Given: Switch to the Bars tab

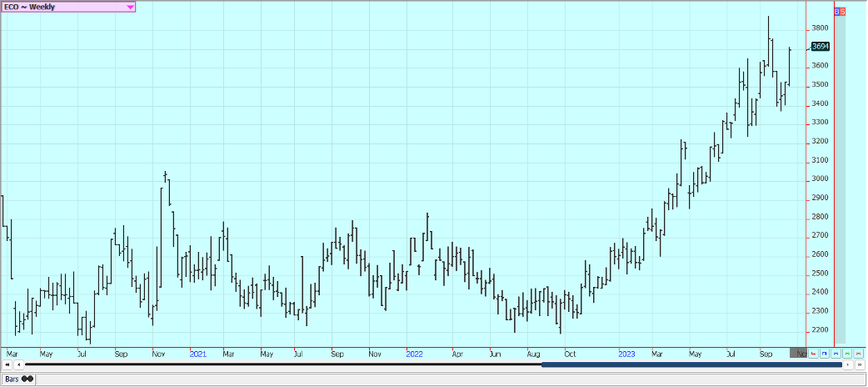Looking at the screenshot, I should click(19, 379).
